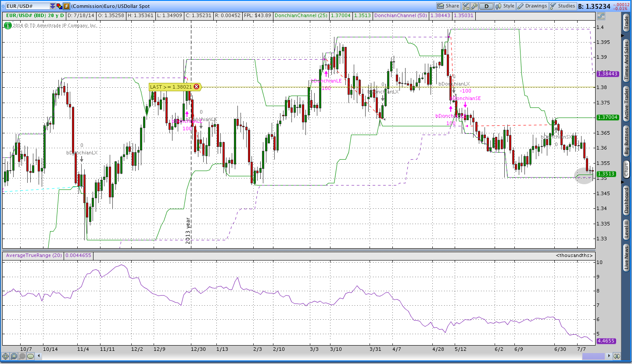Click the zoom in magnifier icon

14,357
